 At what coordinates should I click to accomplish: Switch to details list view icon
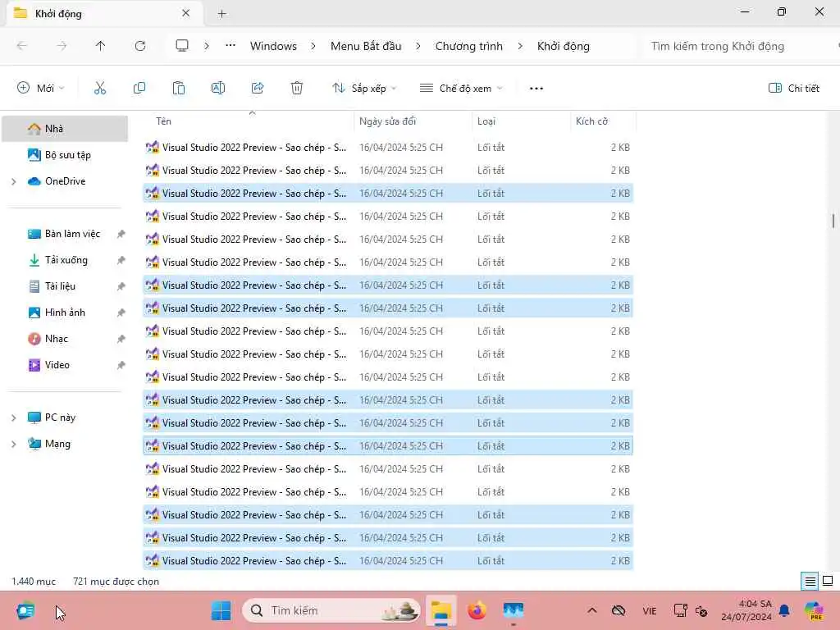click(810, 582)
